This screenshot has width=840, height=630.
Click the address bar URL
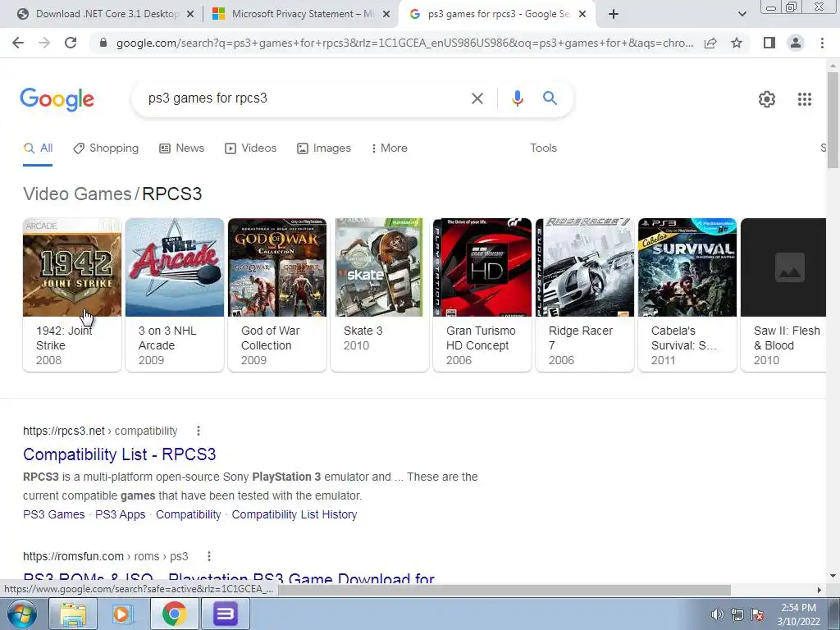click(x=404, y=43)
